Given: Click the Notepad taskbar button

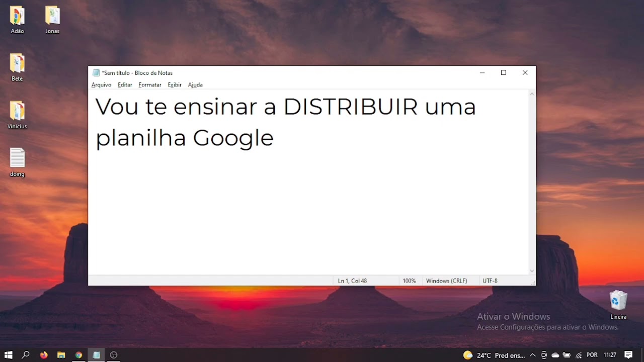Looking at the screenshot, I should (96, 355).
